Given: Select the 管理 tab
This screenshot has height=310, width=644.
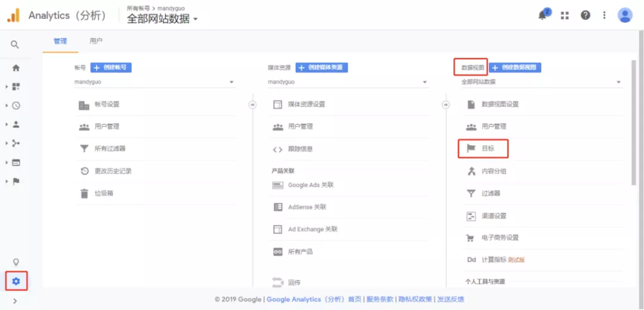Looking at the screenshot, I should [x=60, y=41].
